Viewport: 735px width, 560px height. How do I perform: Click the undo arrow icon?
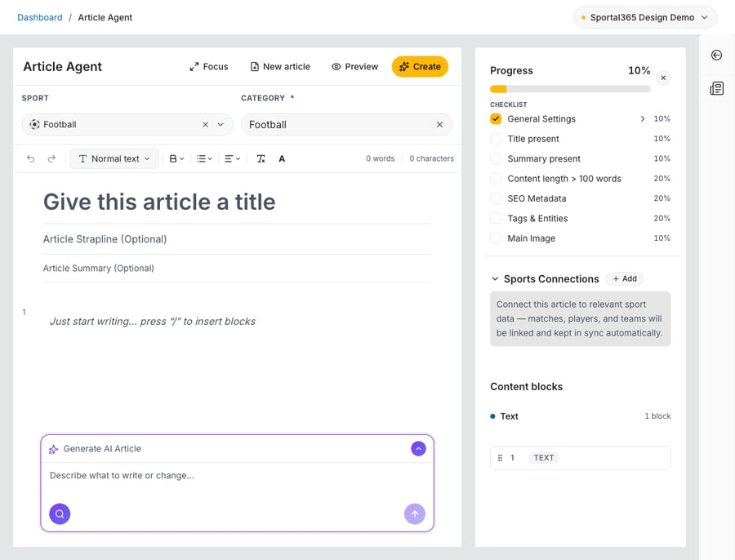click(x=30, y=159)
